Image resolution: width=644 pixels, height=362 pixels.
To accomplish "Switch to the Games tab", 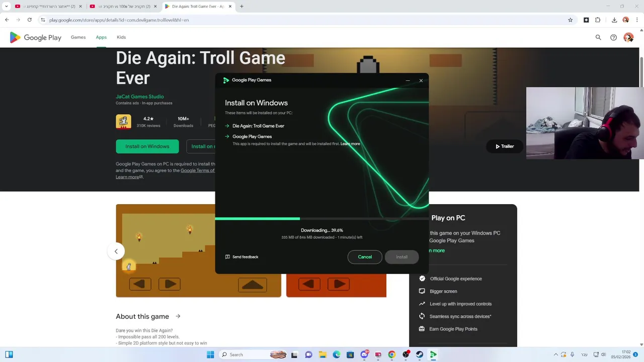I will pos(78,37).
